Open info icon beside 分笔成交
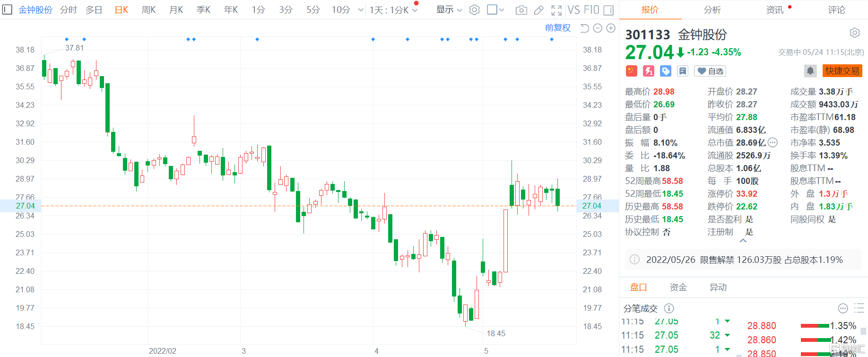This screenshot has height=357, width=868. (669, 308)
